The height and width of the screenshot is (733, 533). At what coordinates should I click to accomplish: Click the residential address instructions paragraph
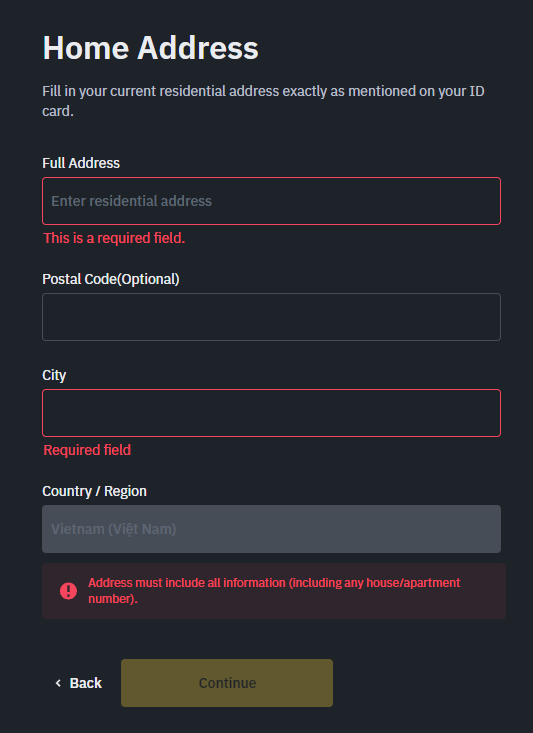pos(263,101)
